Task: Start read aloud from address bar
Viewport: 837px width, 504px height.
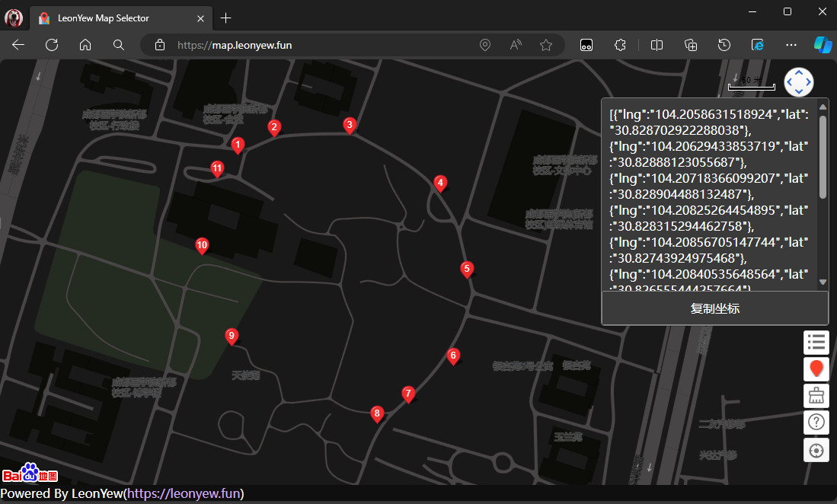Action: click(x=515, y=46)
